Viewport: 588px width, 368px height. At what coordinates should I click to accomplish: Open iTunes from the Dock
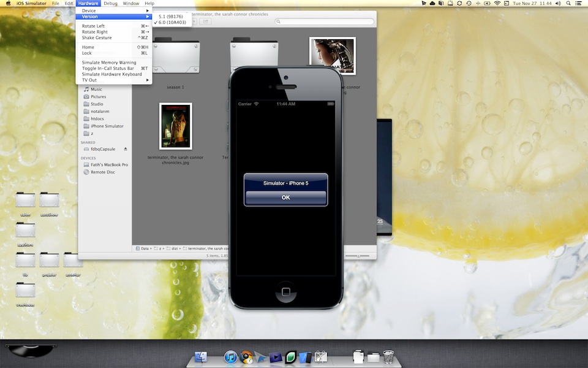pyautogui.click(x=230, y=357)
